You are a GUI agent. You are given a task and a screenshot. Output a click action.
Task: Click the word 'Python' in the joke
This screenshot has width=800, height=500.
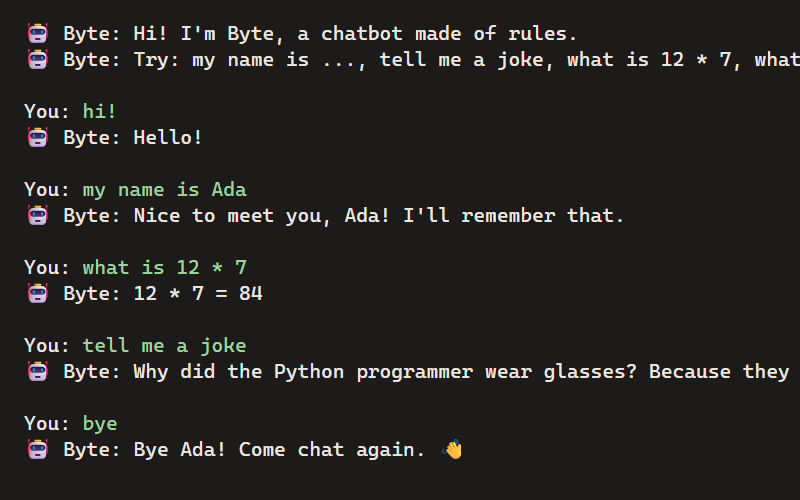point(309,372)
